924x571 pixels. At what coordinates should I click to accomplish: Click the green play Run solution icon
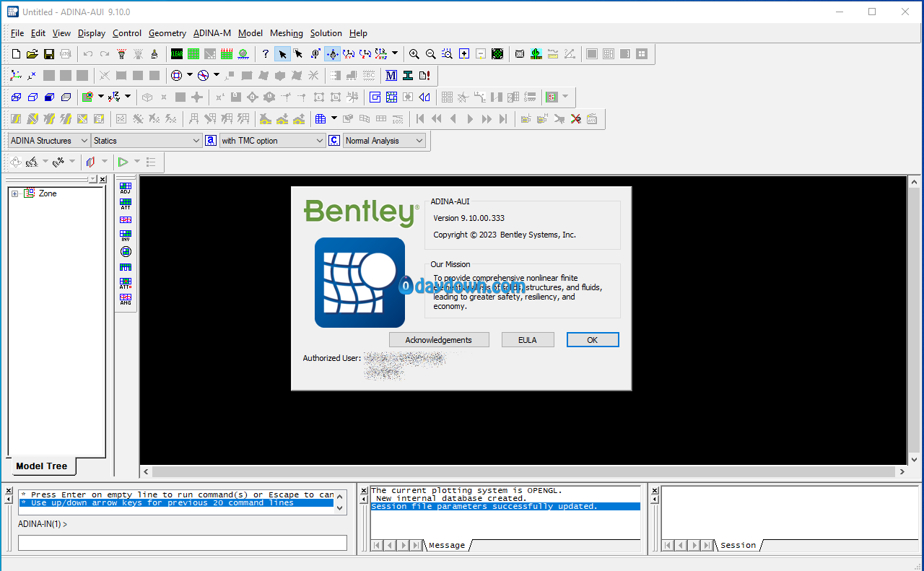coord(123,162)
